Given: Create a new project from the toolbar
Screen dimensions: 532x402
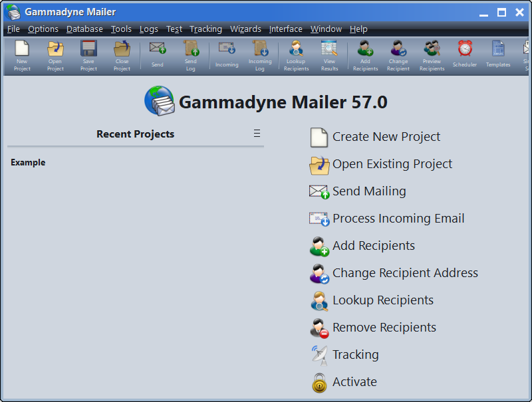Looking at the screenshot, I should tap(21, 56).
